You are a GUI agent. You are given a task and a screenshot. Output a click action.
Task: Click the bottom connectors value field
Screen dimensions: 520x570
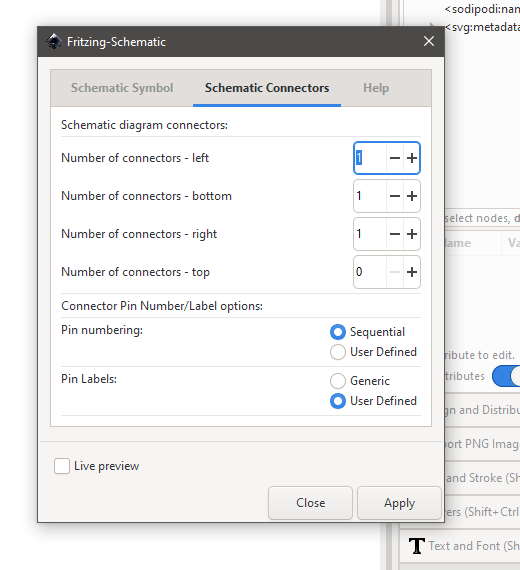370,196
